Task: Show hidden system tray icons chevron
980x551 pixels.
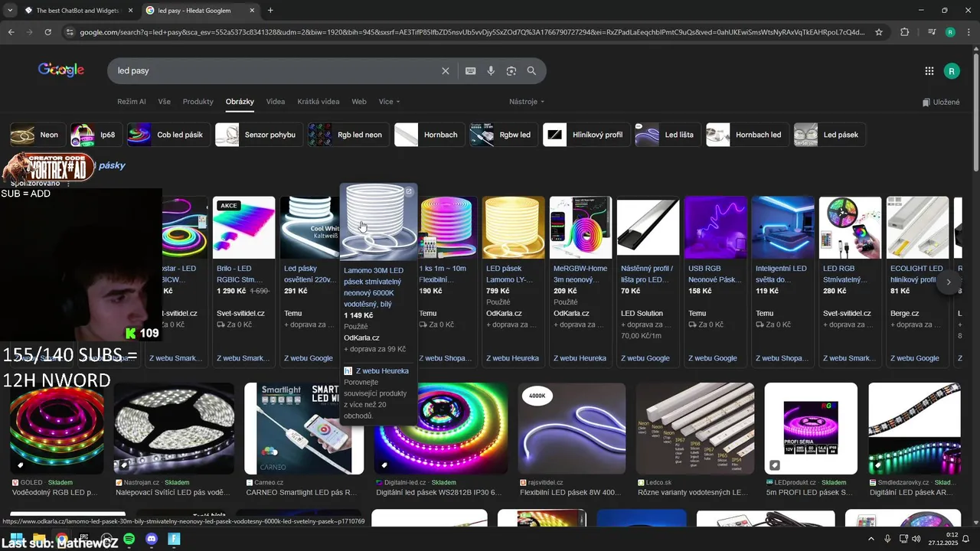Action: click(x=871, y=539)
